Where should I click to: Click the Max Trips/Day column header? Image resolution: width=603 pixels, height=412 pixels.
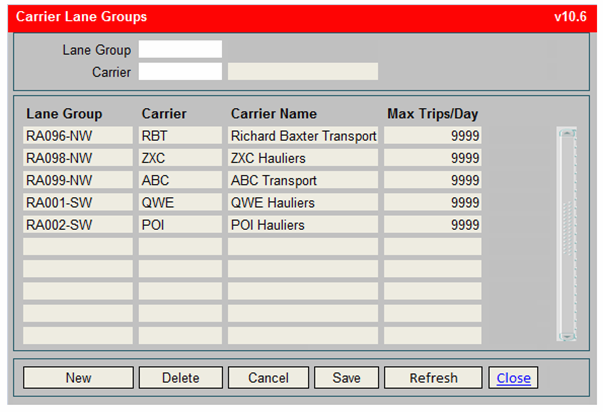pyautogui.click(x=433, y=114)
